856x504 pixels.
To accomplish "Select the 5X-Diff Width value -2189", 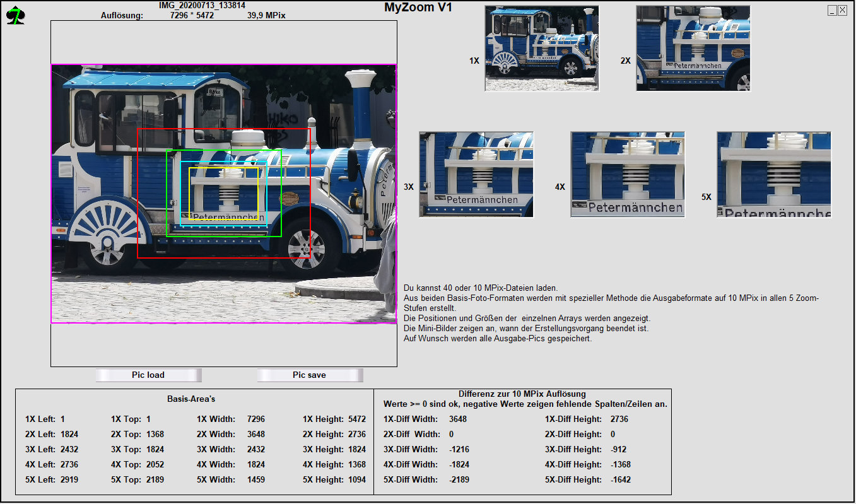I will (459, 480).
